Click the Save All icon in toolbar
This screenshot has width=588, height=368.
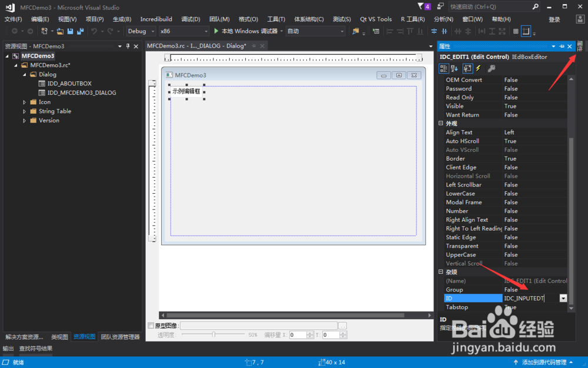click(x=80, y=31)
